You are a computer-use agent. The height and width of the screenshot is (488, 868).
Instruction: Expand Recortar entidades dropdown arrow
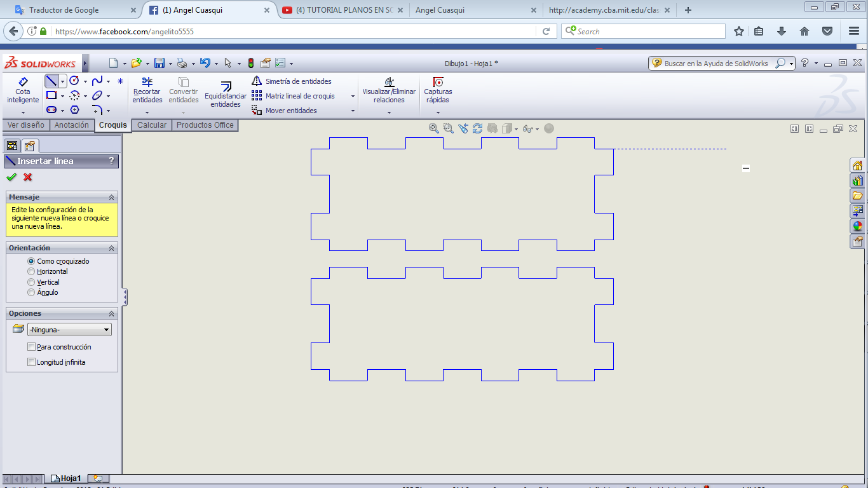(147, 112)
